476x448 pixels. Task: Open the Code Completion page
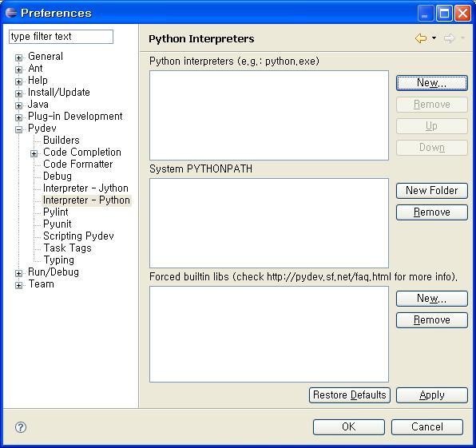coord(82,152)
